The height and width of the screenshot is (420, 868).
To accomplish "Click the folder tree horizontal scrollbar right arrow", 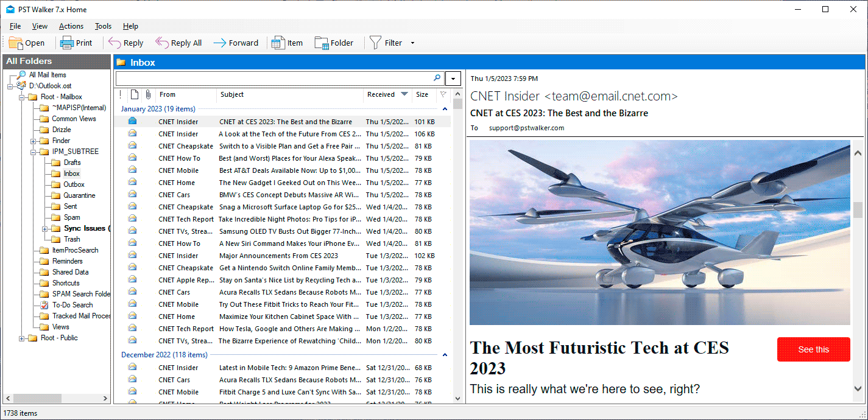I will point(104,398).
